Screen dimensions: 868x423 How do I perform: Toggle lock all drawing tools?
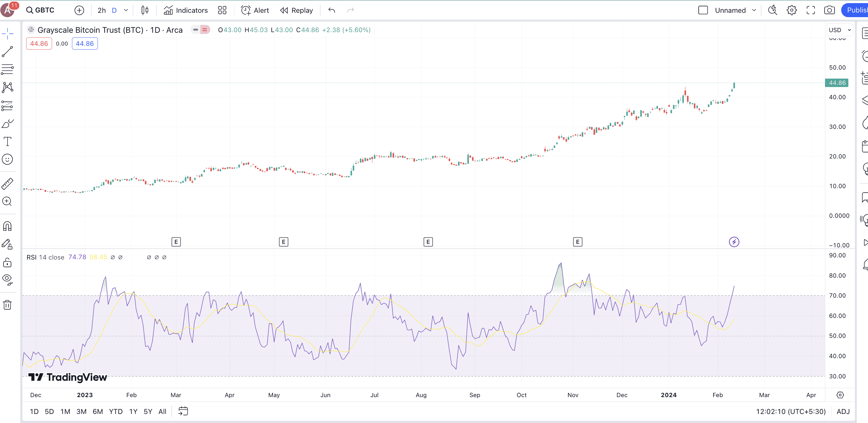click(x=7, y=262)
